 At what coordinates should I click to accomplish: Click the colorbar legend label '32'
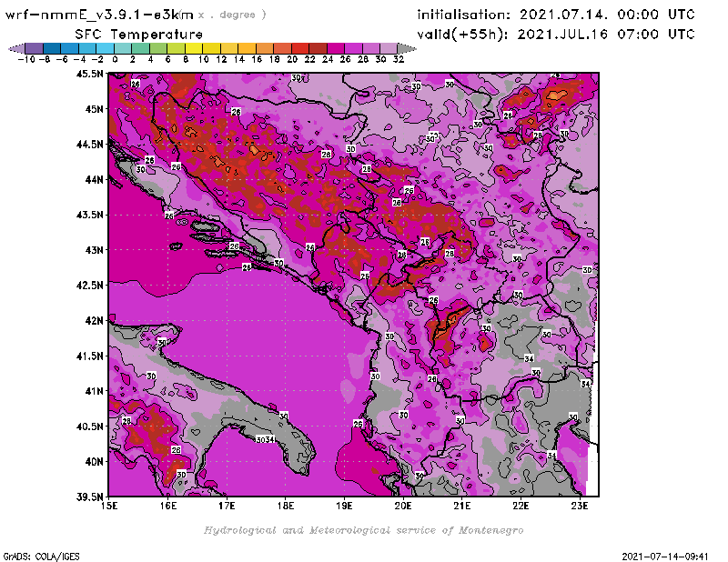coord(398,59)
